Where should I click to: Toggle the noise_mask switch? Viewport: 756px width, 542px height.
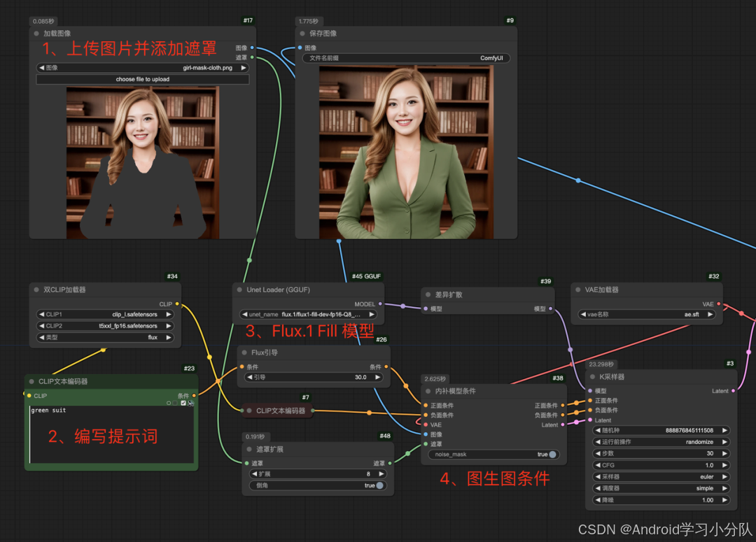pyautogui.click(x=552, y=455)
